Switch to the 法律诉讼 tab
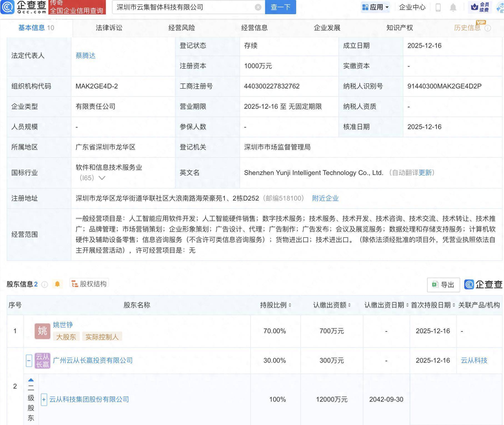Viewport: 504px width, 425px height. pyautogui.click(x=109, y=28)
